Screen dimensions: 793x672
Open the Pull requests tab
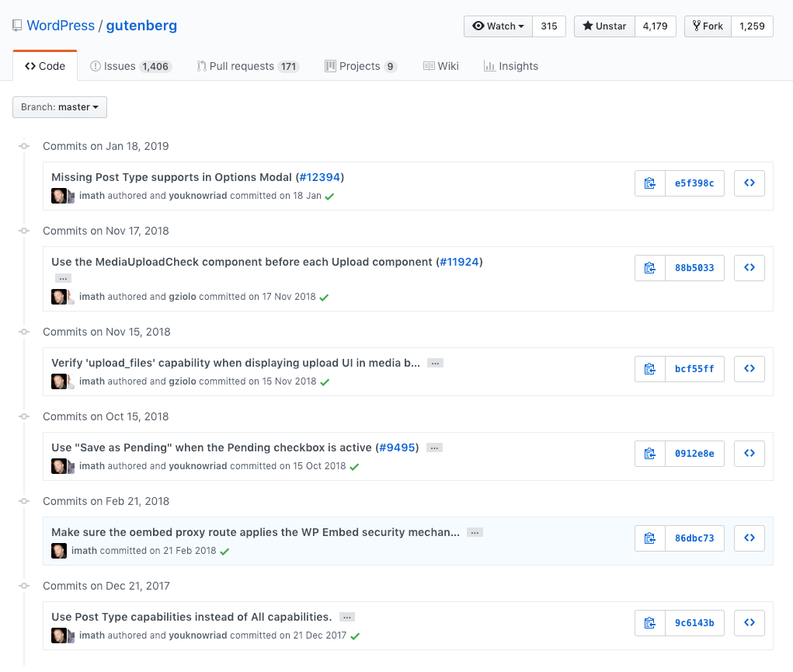(x=248, y=66)
